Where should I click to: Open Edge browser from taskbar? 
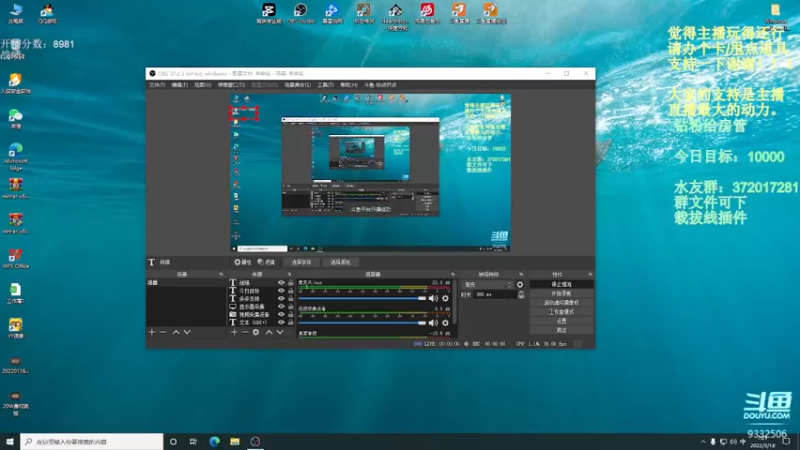tap(214, 441)
